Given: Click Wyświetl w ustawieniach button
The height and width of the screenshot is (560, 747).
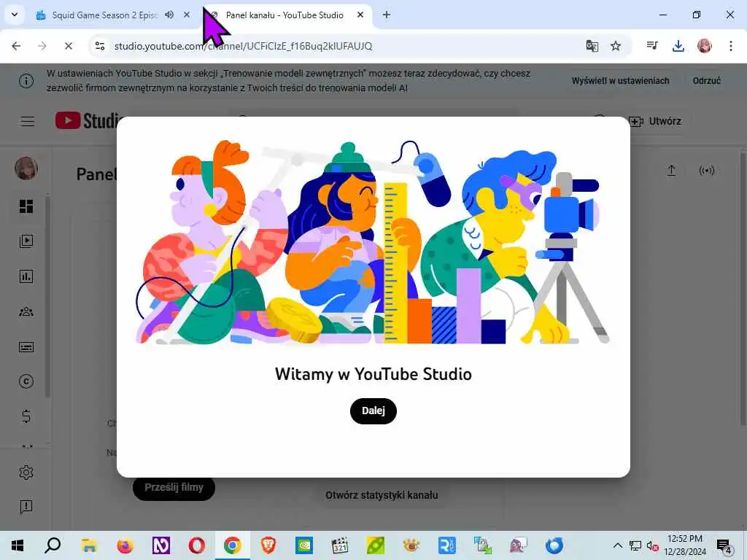Looking at the screenshot, I should (x=620, y=80).
